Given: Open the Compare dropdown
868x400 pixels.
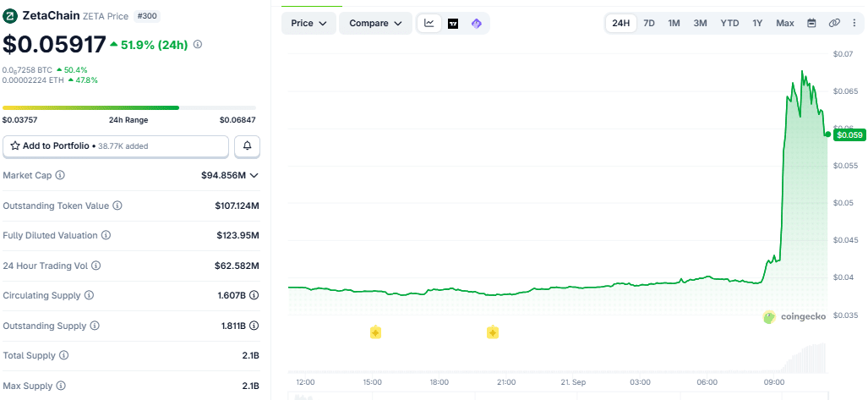Looking at the screenshot, I should point(375,24).
